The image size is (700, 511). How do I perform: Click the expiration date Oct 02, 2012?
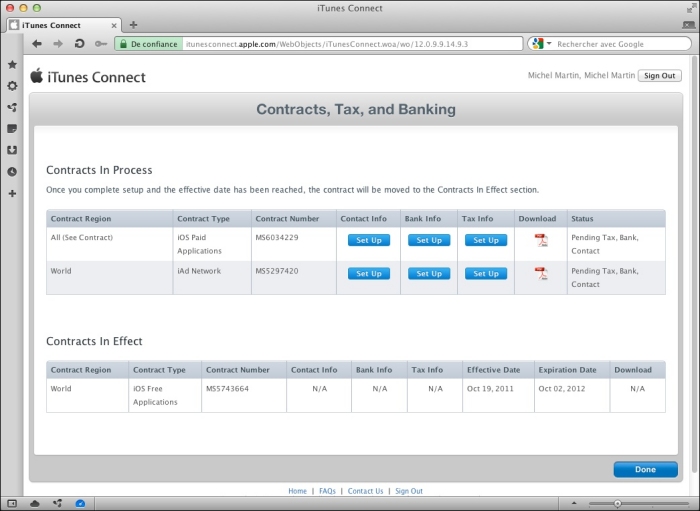[562, 389]
